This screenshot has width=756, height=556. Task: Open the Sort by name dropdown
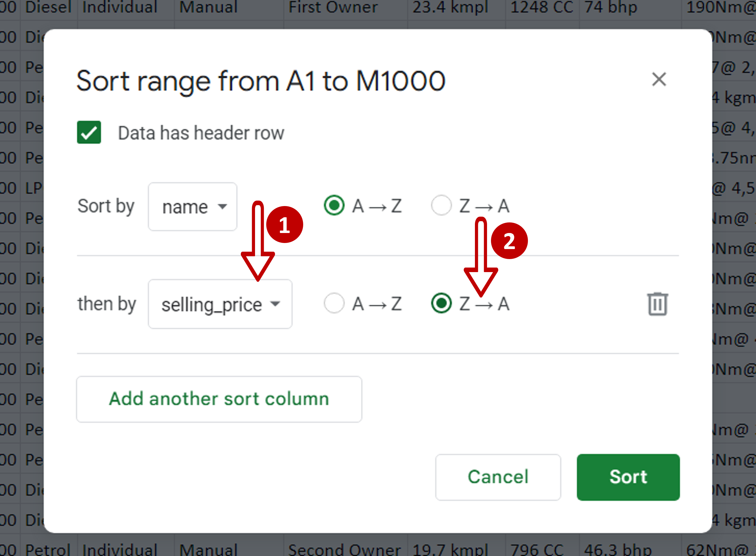192,207
